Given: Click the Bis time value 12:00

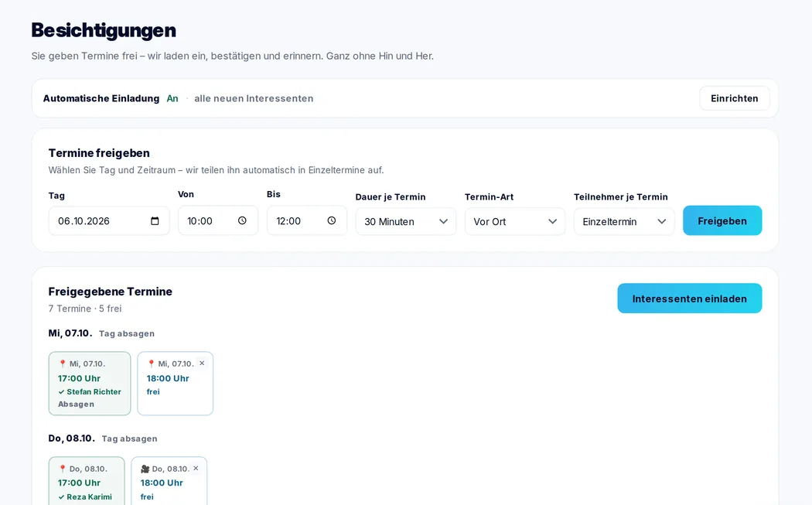Looking at the screenshot, I should point(288,221).
